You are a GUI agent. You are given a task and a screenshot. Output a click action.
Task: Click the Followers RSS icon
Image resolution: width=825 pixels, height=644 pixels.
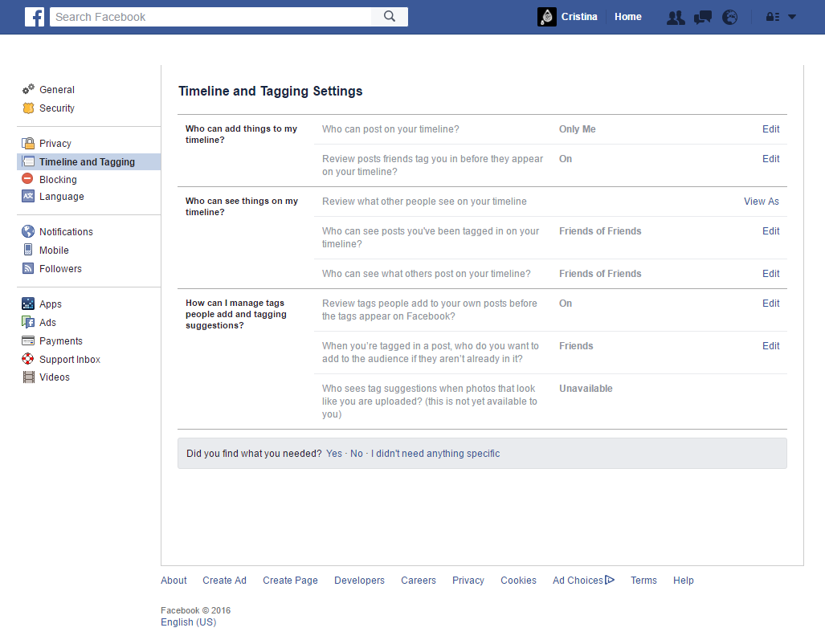(x=28, y=268)
